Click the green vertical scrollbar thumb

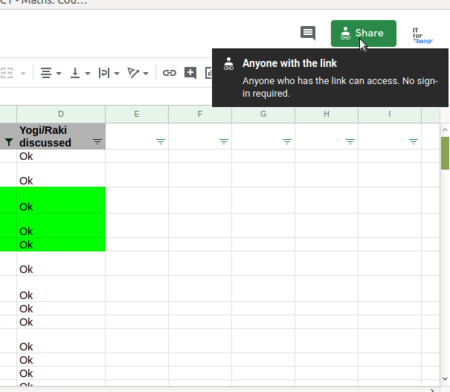(x=445, y=153)
